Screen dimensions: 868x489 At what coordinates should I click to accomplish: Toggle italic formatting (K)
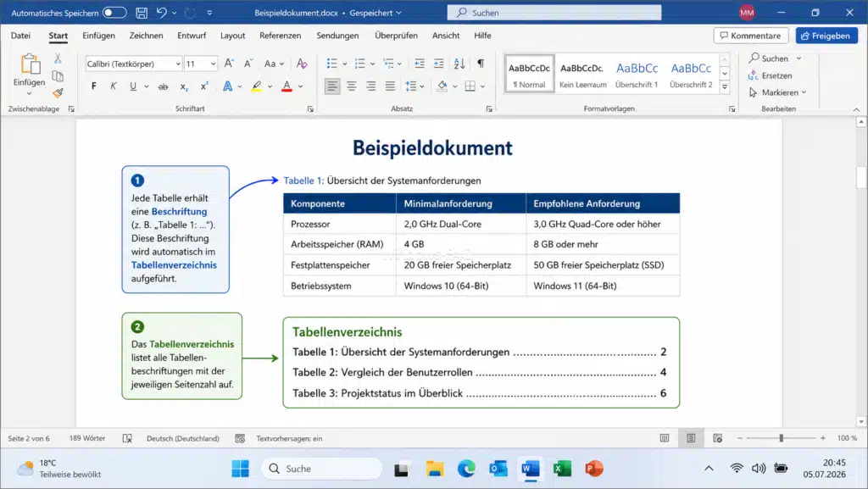(114, 86)
